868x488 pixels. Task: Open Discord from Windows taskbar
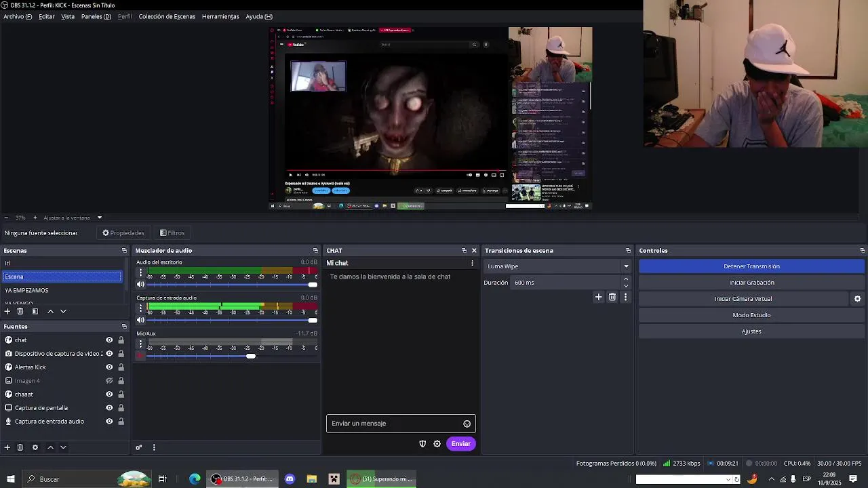pos(290,479)
